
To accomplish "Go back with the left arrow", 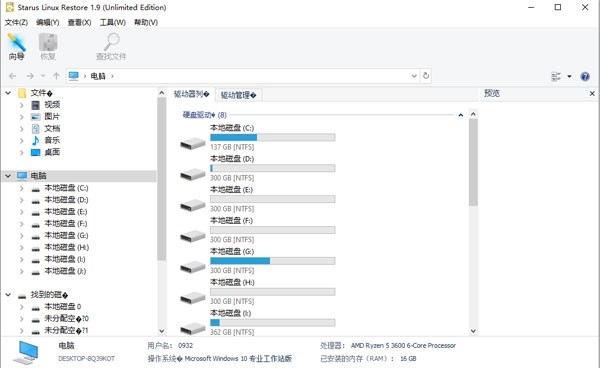I will [x=13, y=76].
